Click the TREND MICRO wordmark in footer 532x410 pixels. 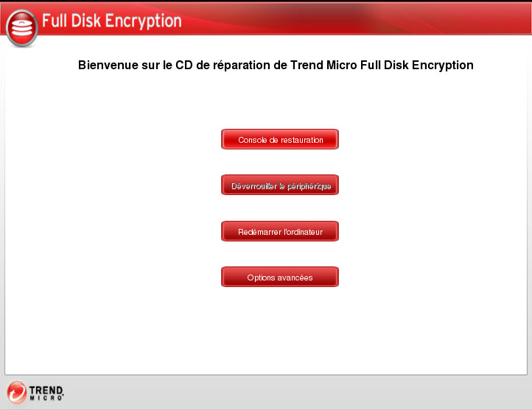46,392
